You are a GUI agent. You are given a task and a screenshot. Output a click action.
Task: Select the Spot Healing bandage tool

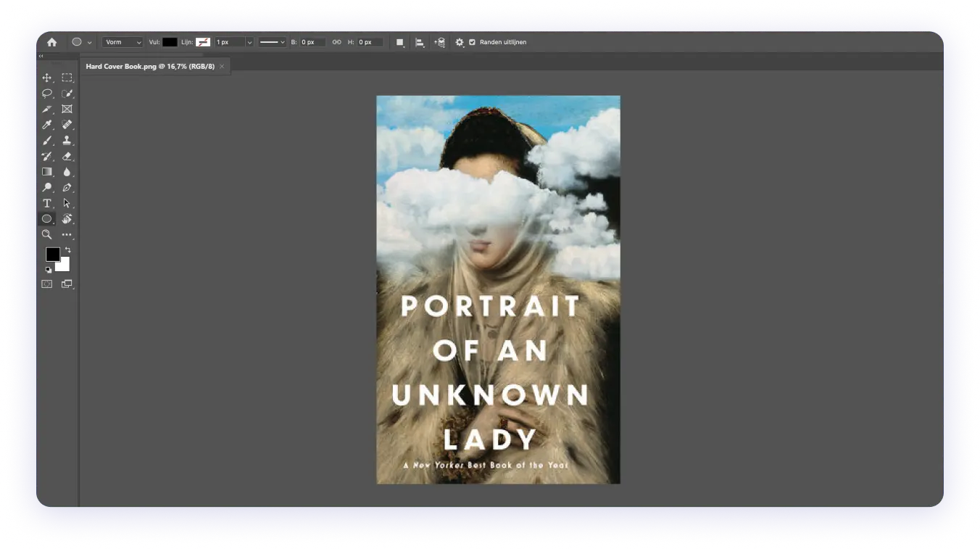click(67, 125)
